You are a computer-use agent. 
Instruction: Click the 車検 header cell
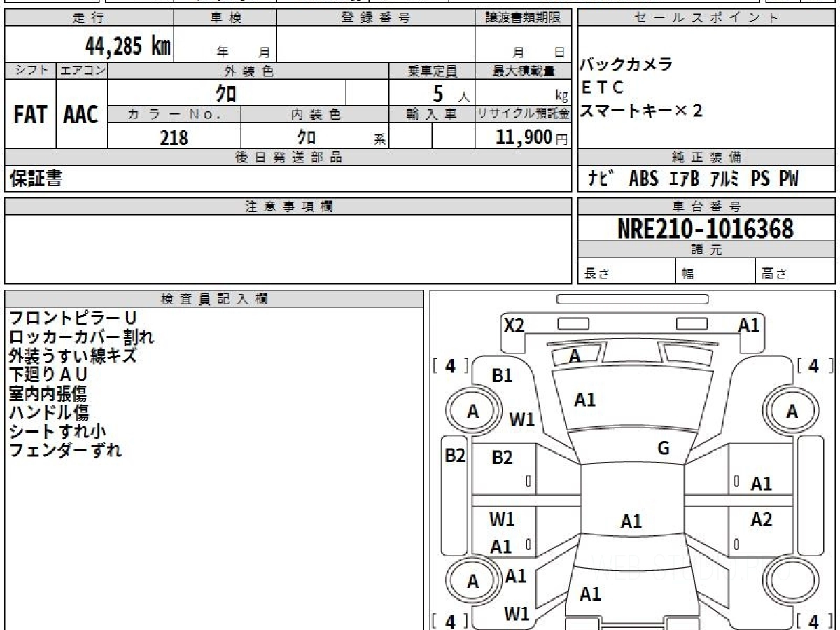click(x=225, y=18)
